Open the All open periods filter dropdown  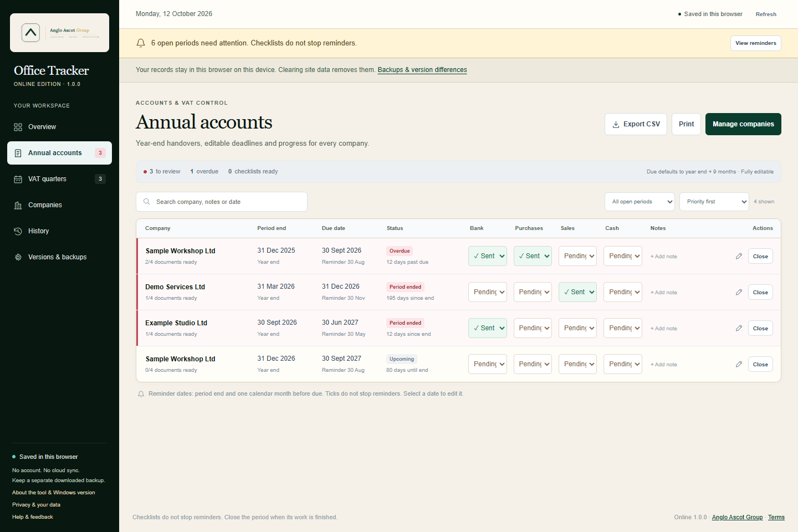pyautogui.click(x=640, y=202)
